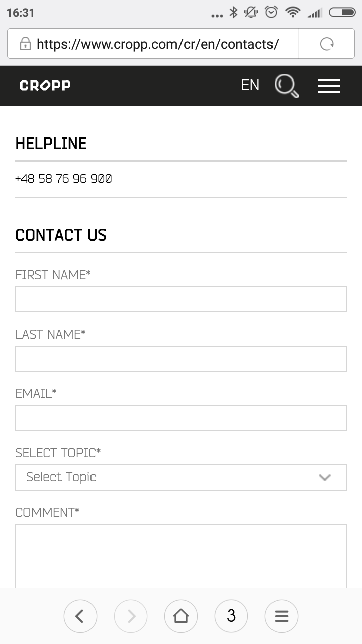This screenshot has height=644, width=362.
Task: Expand the Select Topic dropdown
Action: click(x=171, y=477)
